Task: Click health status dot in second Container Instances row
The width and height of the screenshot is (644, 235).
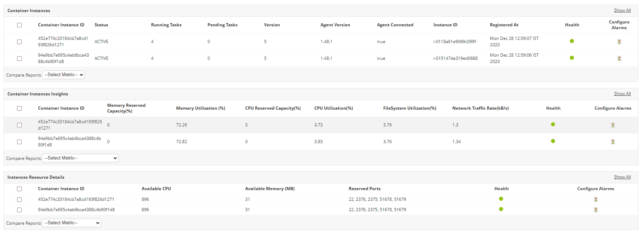Action: click(x=572, y=57)
